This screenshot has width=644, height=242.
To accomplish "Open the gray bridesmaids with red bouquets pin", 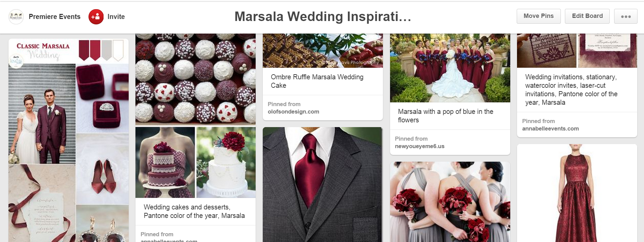I will pyautogui.click(x=450, y=202).
